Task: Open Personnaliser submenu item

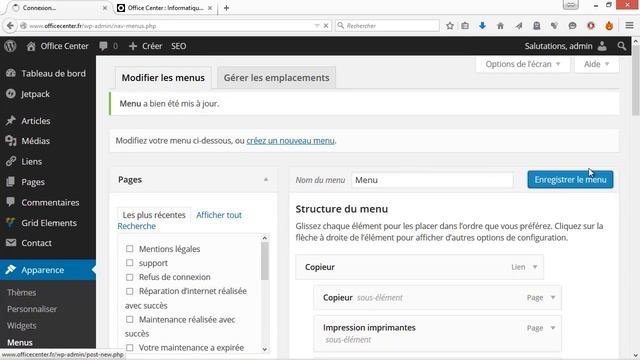Action: pyautogui.click(x=32, y=309)
